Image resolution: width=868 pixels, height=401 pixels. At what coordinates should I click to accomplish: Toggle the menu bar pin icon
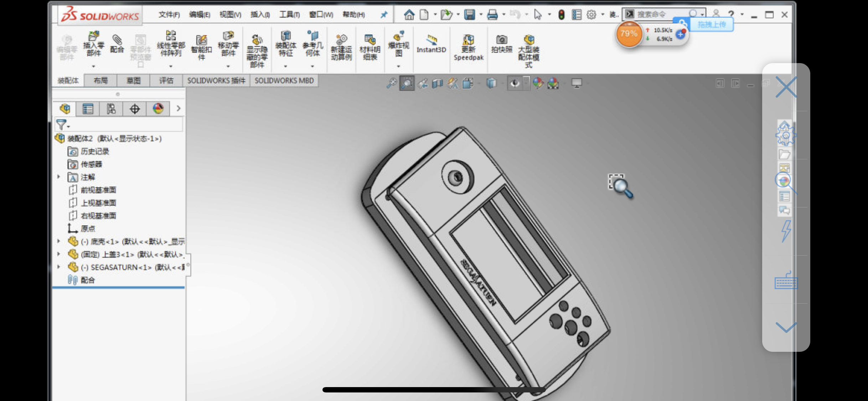tap(384, 15)
